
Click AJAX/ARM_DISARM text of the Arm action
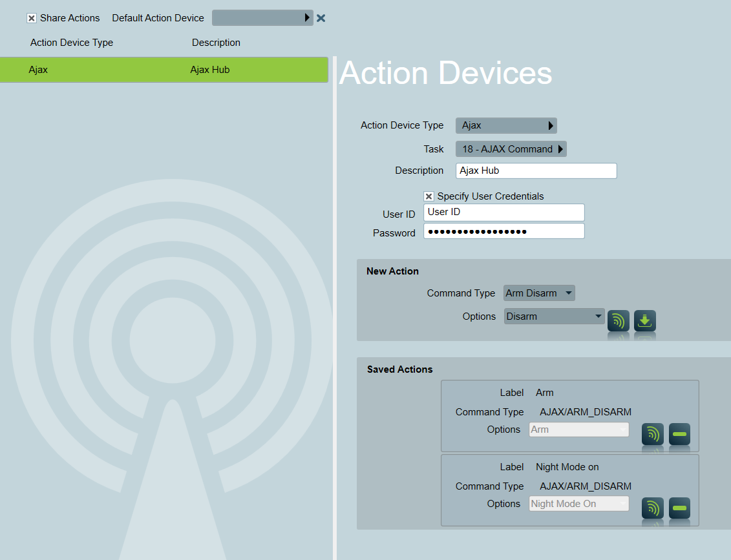[586, 412]
